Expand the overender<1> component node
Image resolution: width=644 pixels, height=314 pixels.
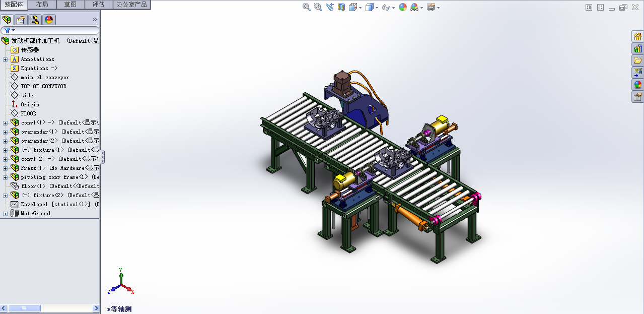tap(5, 132)
